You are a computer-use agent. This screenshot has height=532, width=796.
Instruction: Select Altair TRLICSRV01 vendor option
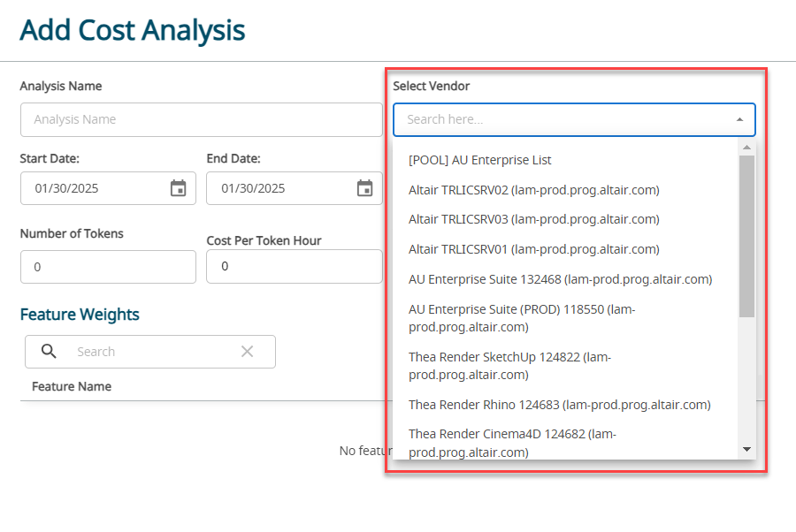(x=565, y=249)
